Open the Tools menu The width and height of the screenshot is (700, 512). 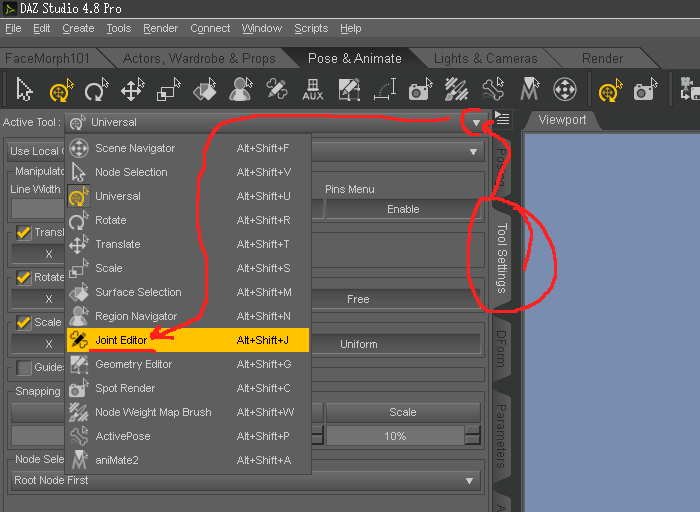(119, 29)
